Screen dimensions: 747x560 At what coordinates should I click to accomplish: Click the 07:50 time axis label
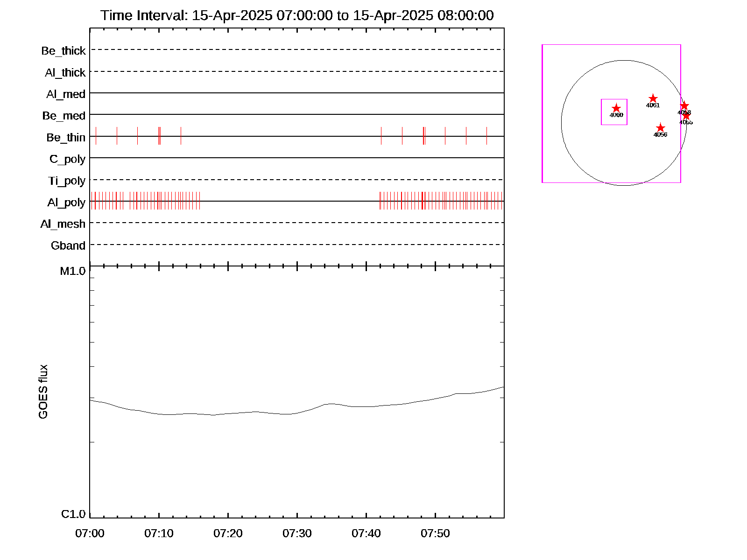coord(435,533)
